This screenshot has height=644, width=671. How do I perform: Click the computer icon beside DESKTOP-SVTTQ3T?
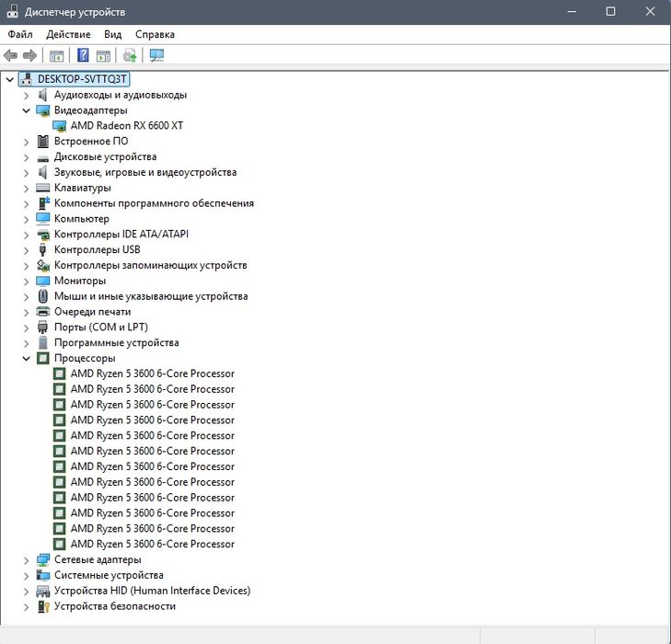click(x=27, y=79)
